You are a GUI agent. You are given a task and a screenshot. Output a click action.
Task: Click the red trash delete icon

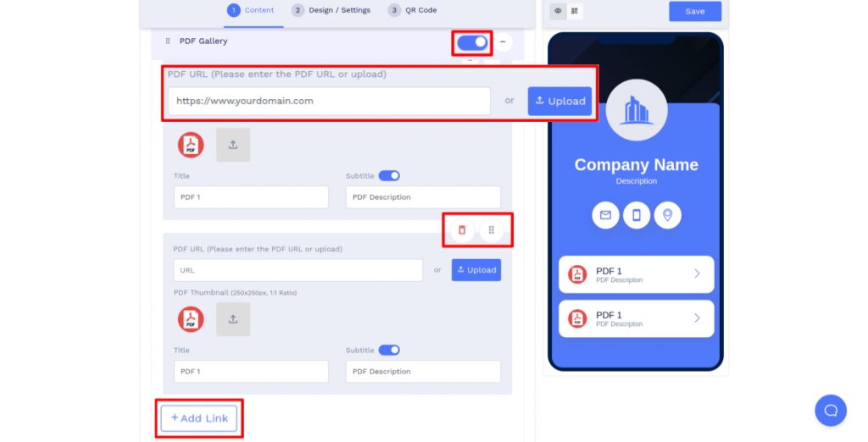pos(462,229)
